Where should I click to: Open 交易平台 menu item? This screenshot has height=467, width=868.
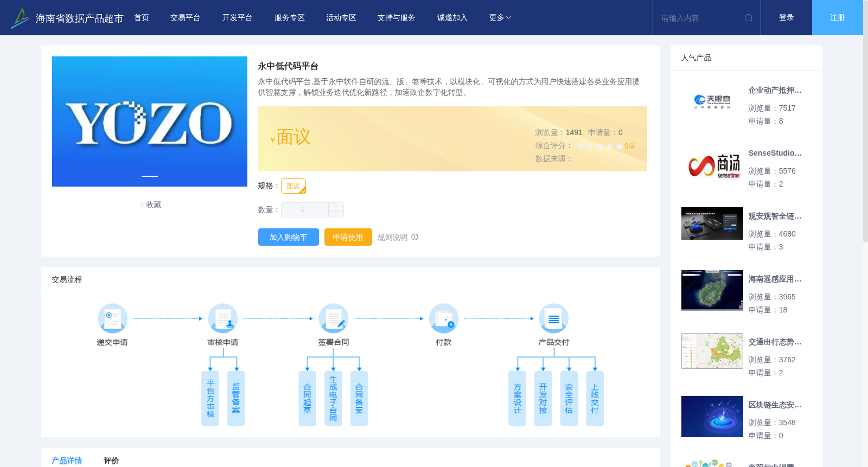pos(186,18)
